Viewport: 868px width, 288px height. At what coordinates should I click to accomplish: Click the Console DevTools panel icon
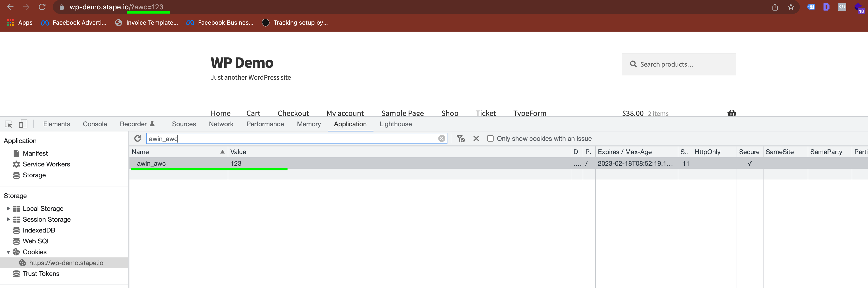click(95, 124)
